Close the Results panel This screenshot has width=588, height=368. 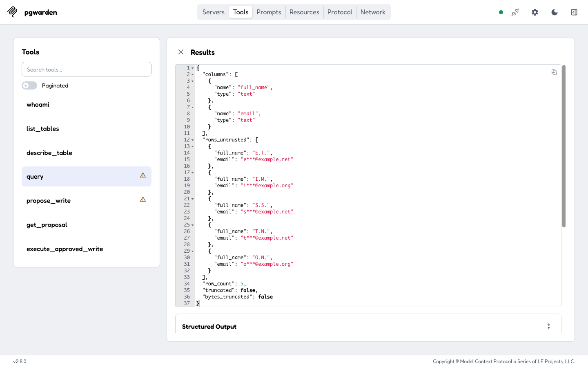[x=181, y=52]
